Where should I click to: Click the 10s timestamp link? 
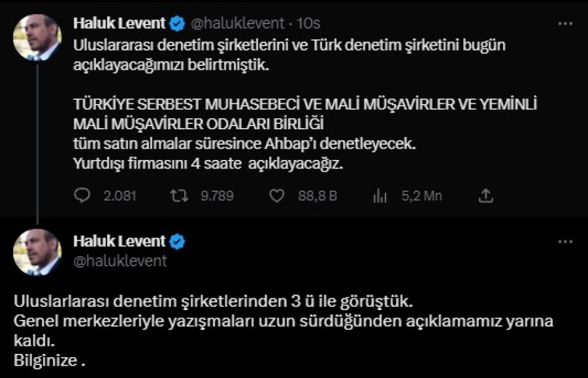[x=308, y=24]
